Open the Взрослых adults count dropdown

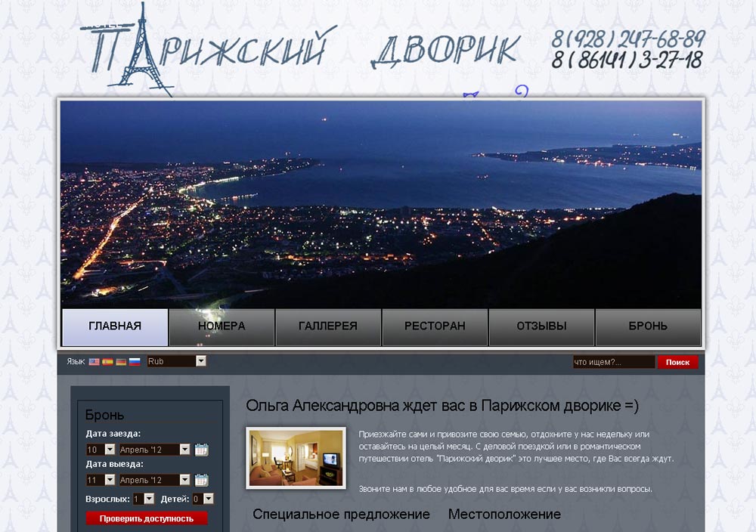click(144, 499)
